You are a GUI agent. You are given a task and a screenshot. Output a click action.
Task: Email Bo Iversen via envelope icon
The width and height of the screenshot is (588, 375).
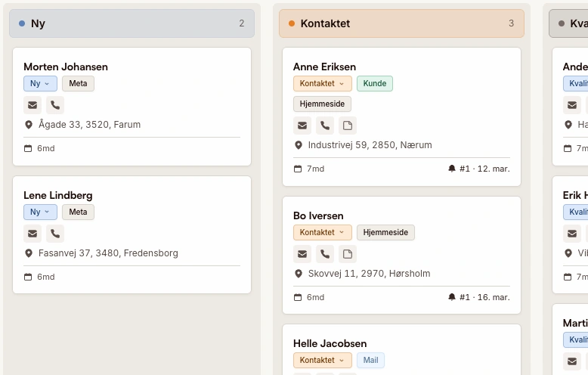click(x=302, y=254)
